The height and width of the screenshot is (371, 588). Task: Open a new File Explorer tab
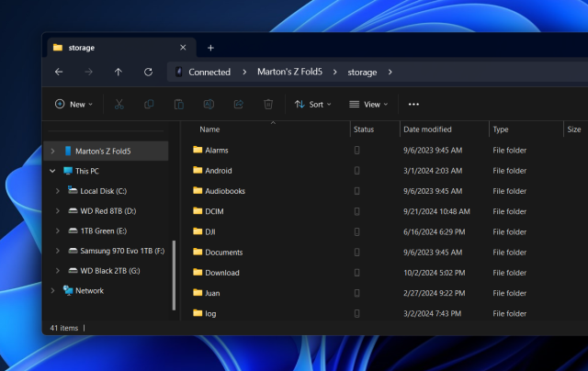coord(210,48)
